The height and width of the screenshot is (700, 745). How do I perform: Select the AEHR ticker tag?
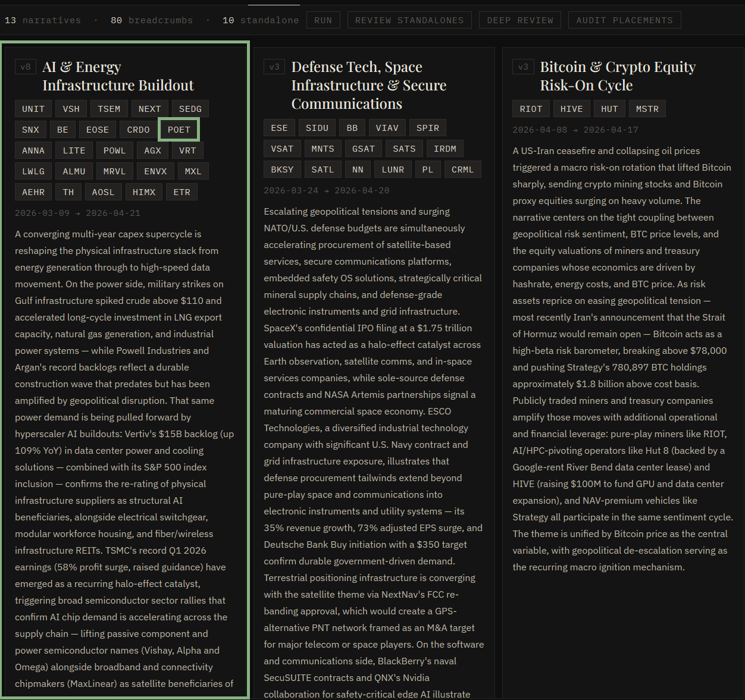tap(33, 192)
